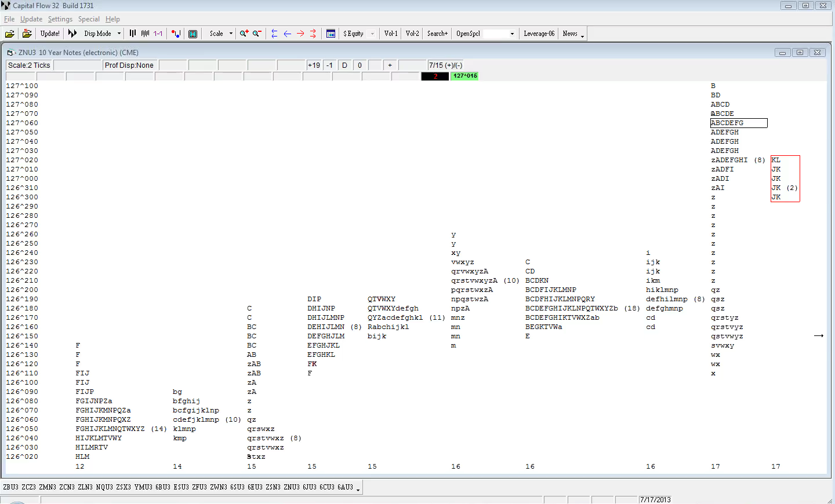Expand the Disp Mode dropdown
835x504 pixels.
click(x=119, y=34)
